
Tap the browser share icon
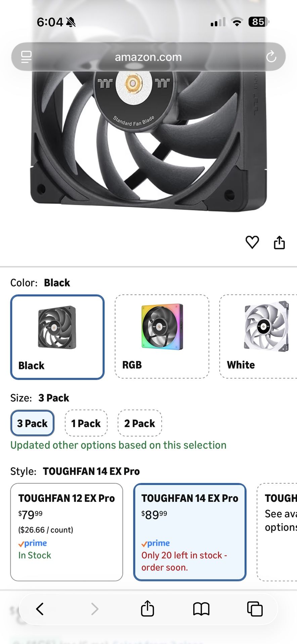click(x=148, y=609)
